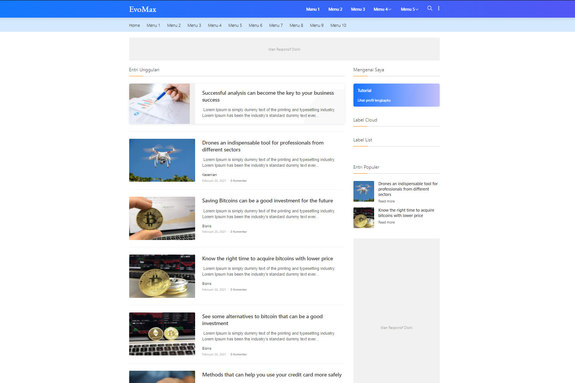
Task: Open 'See some alternatives to bitcoin' post
Action: coord(262,320)
